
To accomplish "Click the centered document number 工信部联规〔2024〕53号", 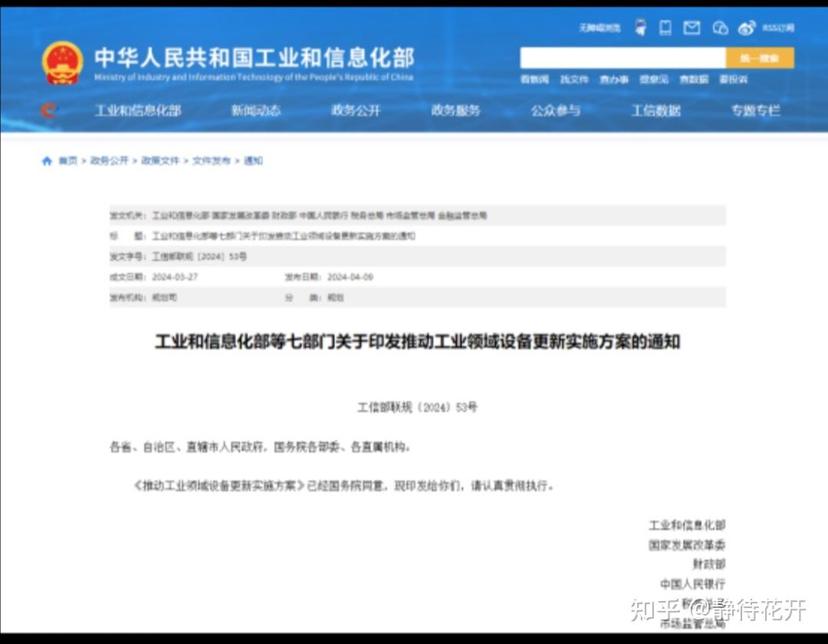I will tap(417, 408).
